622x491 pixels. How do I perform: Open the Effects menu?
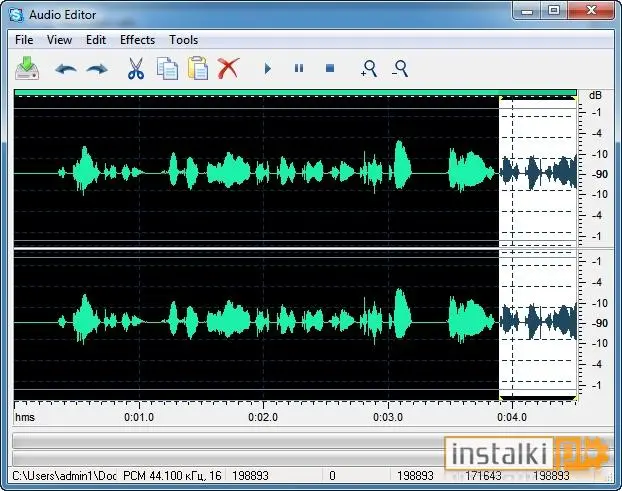(137, 40)
